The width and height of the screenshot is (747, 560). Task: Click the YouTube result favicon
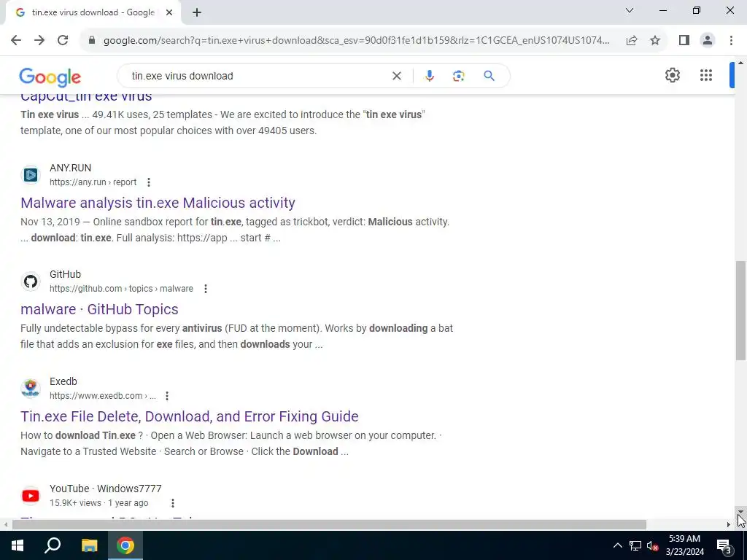31,496
